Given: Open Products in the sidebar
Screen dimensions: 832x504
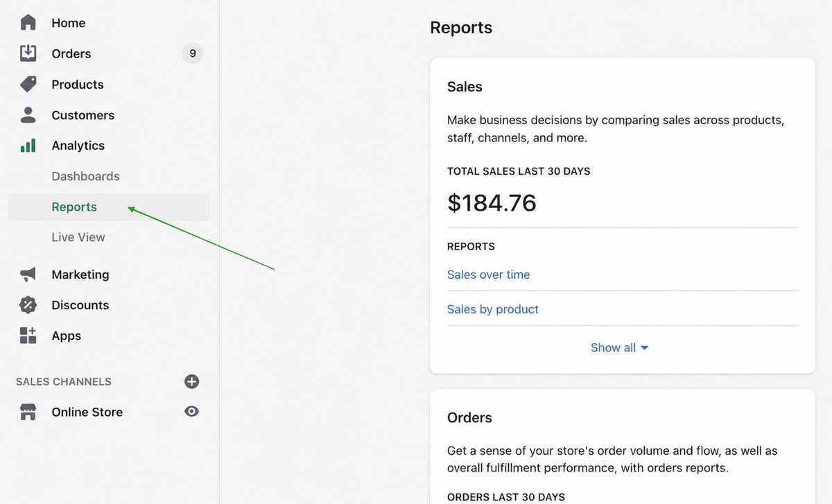Looking at the screenshot, I should click(77, 85).
